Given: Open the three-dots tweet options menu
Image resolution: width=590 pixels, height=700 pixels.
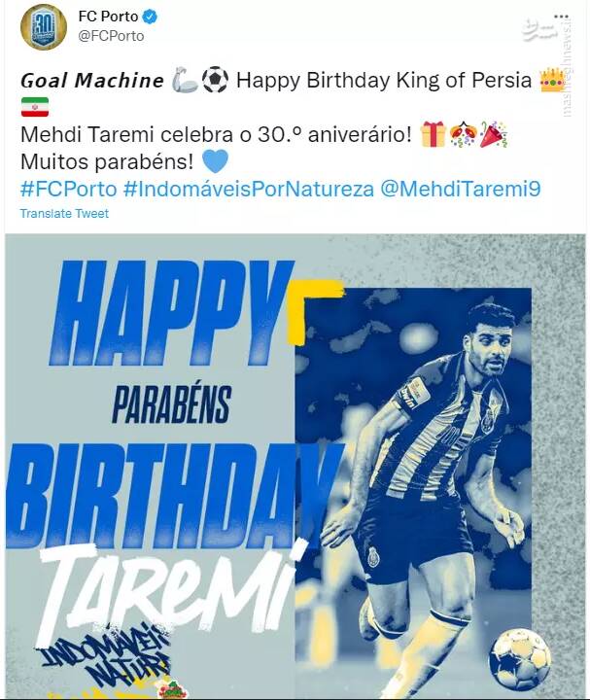Looking at the screenshot, I should click(562, 17).
